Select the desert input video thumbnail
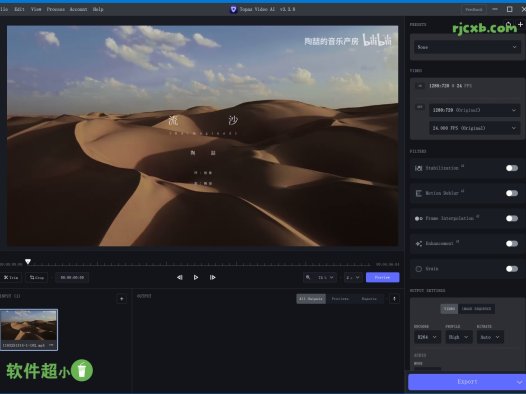 pyautogui.click(x=29, y=330)
